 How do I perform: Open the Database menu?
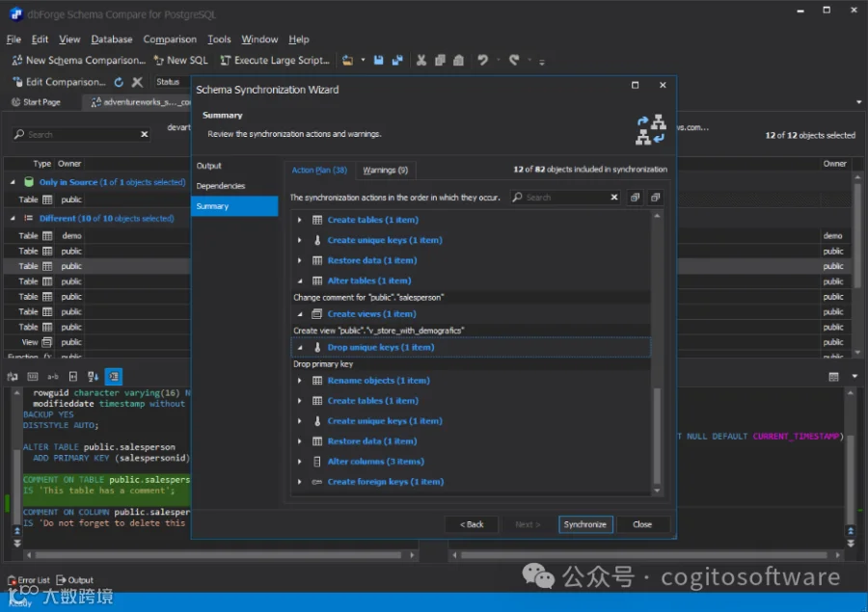[111, 40]
